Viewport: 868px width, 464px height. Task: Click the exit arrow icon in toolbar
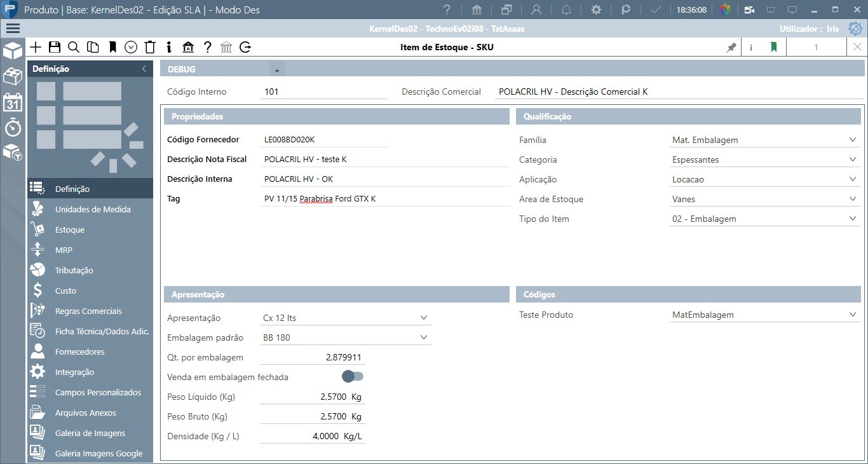[x=245, y=47]
